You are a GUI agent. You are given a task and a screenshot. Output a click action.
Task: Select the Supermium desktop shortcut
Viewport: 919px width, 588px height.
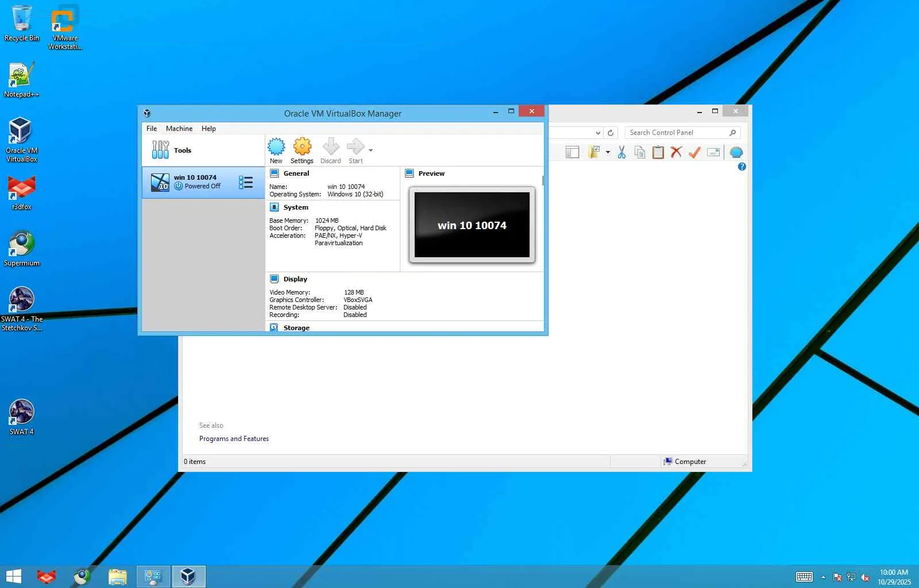click(x=22, y=249)
